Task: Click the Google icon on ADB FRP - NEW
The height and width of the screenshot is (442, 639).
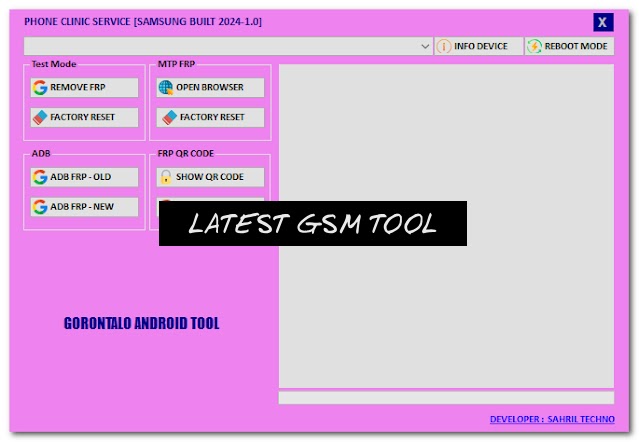Action: (x=40, y=207)
